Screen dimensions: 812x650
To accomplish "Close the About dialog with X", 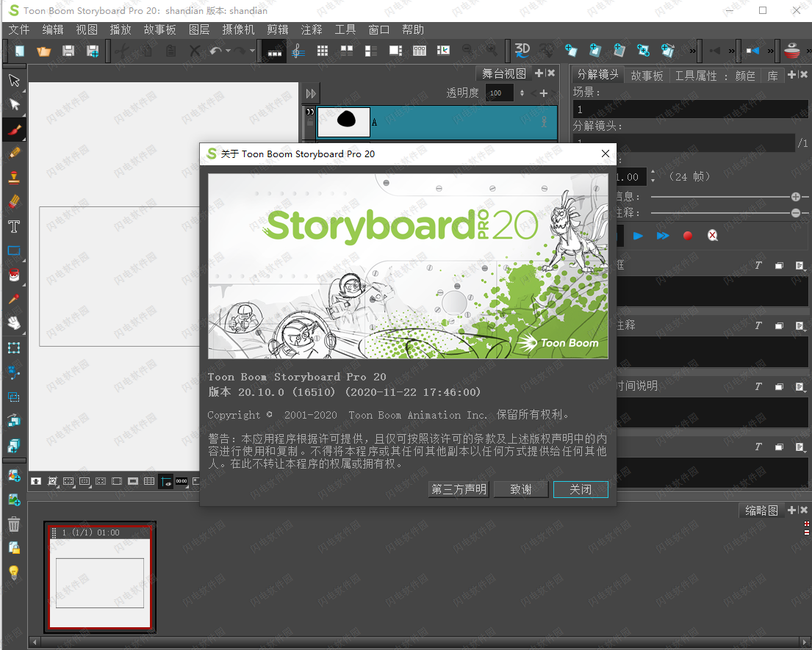I will tap(606, 154).
